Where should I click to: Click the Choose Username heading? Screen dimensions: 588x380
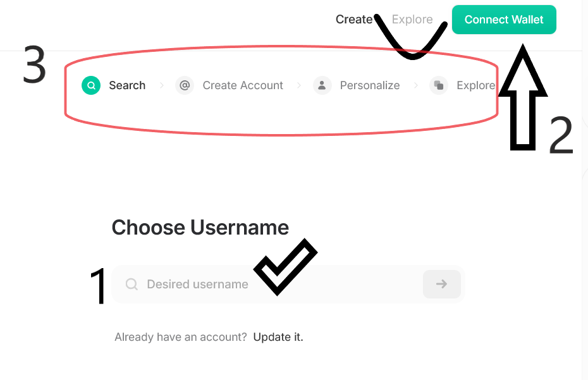tap(200, 228)
